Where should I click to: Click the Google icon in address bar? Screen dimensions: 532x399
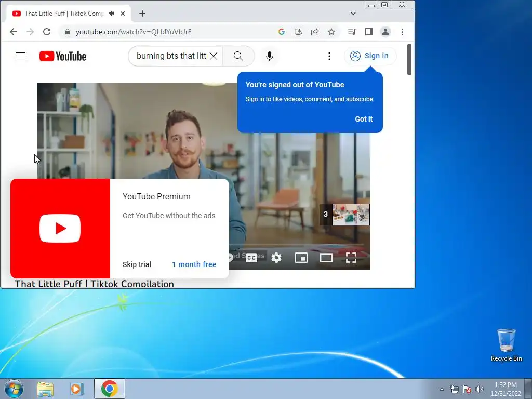(281, 32)
